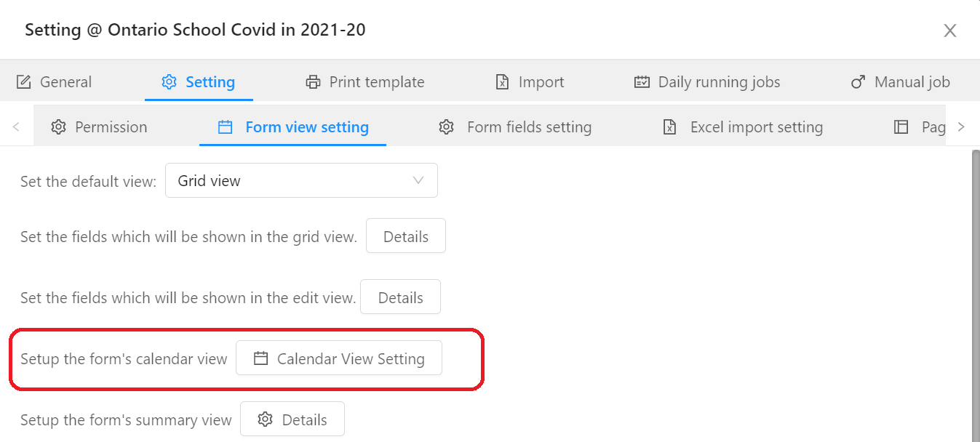Screen dimensions: 980x442
Task: Open Details for grid view fields
Action: 406,236
